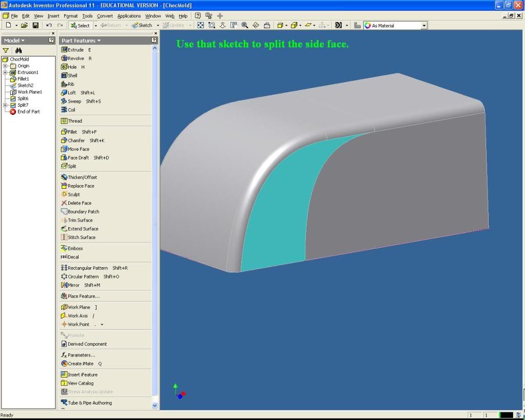Screen dimensions: 525x420
Task: Open the Part Features panel dropdown
Action: (81, 40)
